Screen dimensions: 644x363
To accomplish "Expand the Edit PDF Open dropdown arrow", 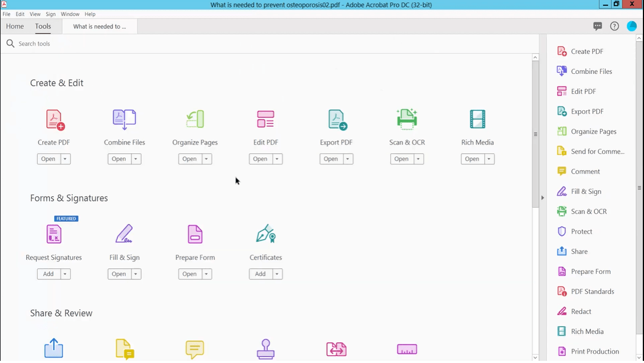I will [x=277, y=159].
